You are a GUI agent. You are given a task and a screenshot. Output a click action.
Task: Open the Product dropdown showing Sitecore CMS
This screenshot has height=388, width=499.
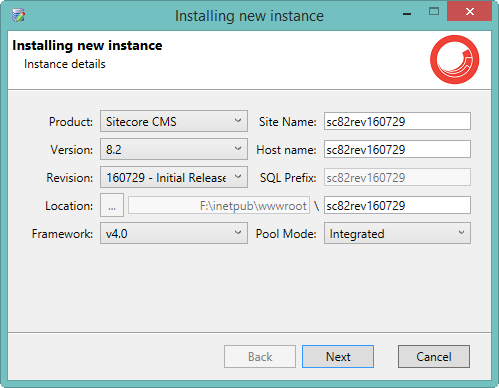click(x=174, y=121)
